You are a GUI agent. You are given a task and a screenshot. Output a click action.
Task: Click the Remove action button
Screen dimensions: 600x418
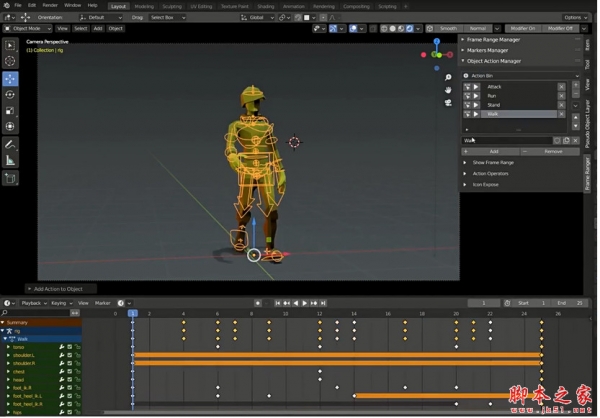[552, 151]
